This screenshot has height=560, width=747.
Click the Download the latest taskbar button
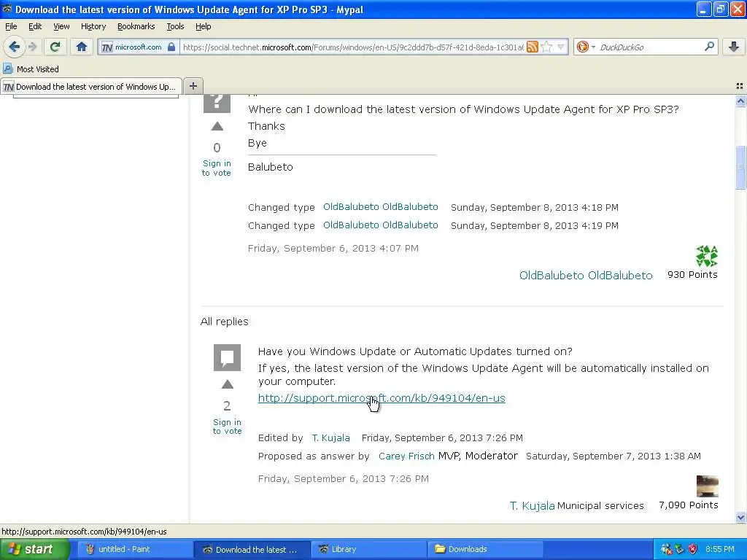(x=252, y=549)
